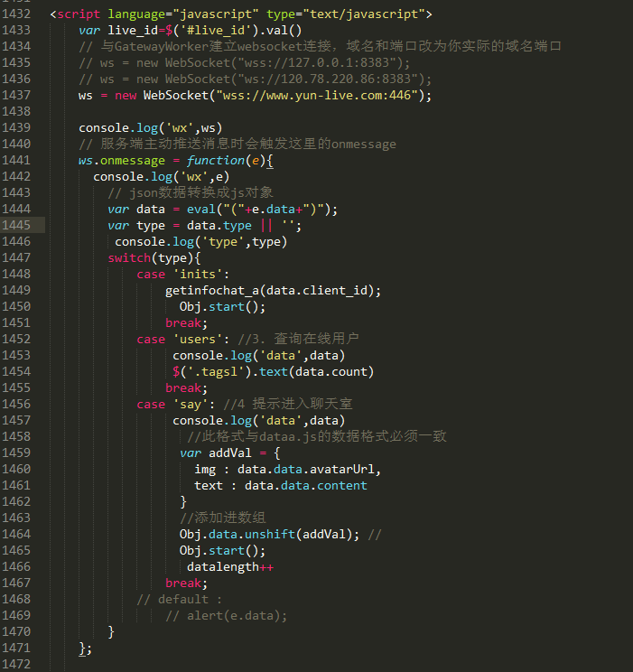Click the break statement on line 1467
Viewport: 633px width, 672px height.
pyautogui.click(x=186, y=583)
